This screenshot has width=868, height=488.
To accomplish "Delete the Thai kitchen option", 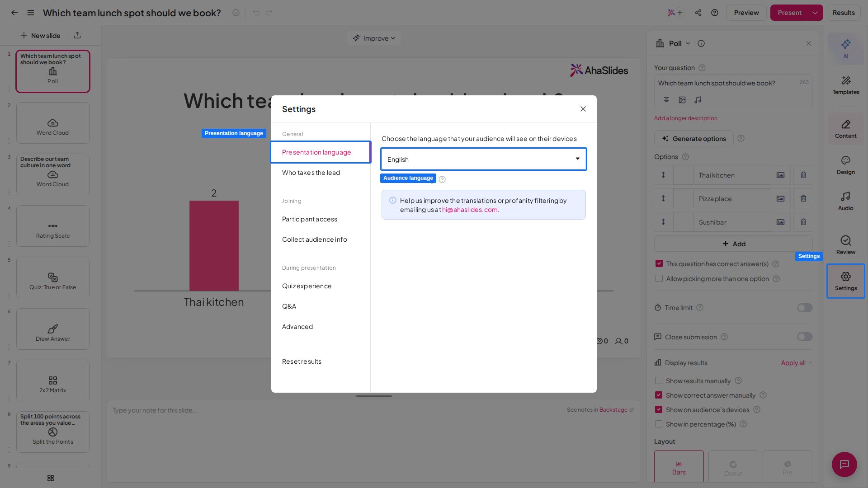I will pos(803,175).
